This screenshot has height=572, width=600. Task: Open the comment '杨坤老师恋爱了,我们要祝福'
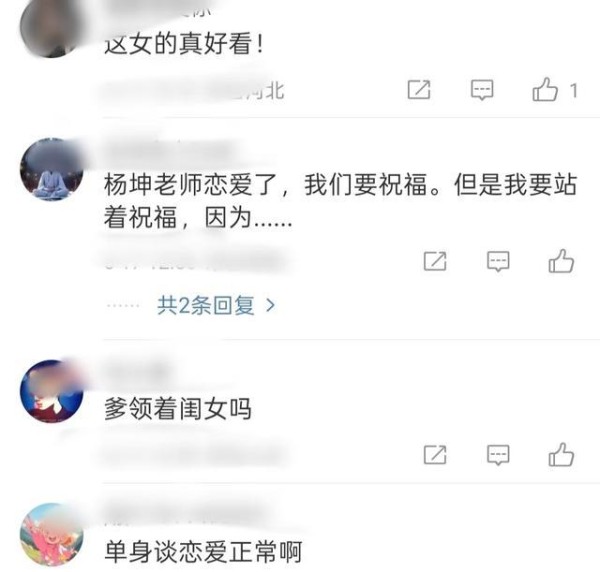click(x=340, y=201)
